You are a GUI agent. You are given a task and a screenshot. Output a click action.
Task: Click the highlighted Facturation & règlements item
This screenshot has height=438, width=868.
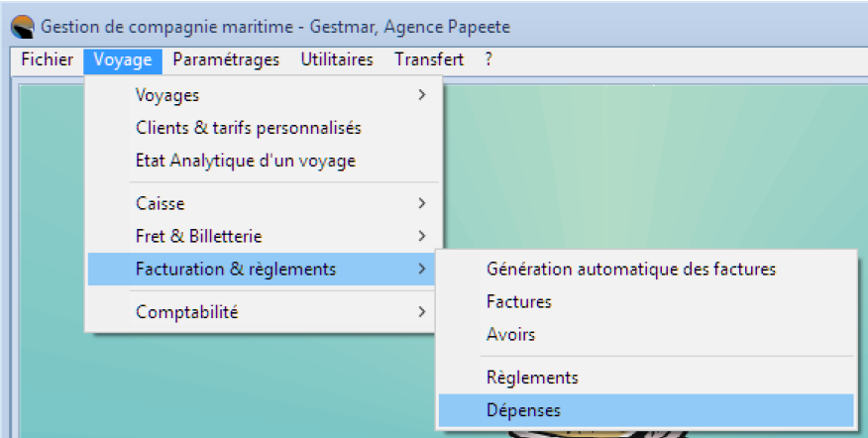tap(236, 269)
